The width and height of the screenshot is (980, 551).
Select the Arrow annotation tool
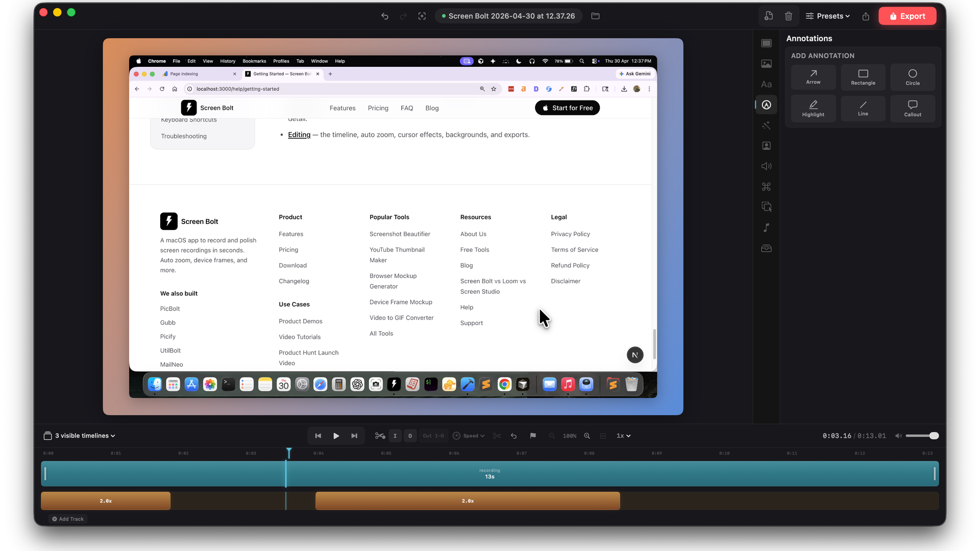click(x=813, y=77)
